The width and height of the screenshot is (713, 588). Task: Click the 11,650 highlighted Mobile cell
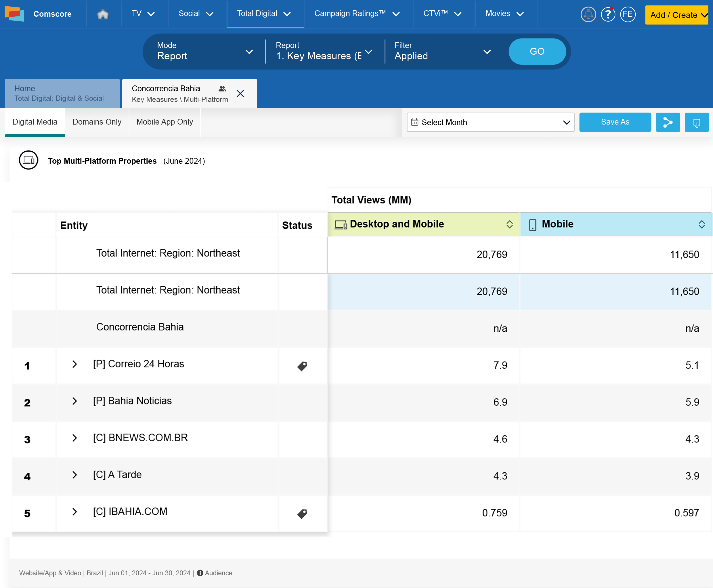tap(615, 292)
